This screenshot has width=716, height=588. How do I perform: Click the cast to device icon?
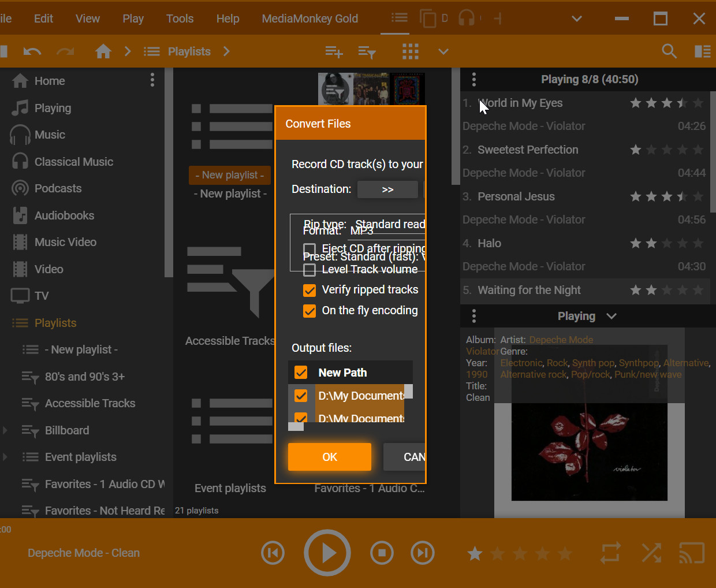(691, 553)
